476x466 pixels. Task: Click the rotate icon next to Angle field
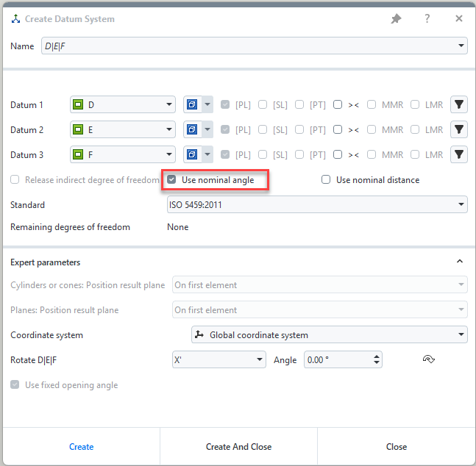pyautogui.click(x=428, y=359)
